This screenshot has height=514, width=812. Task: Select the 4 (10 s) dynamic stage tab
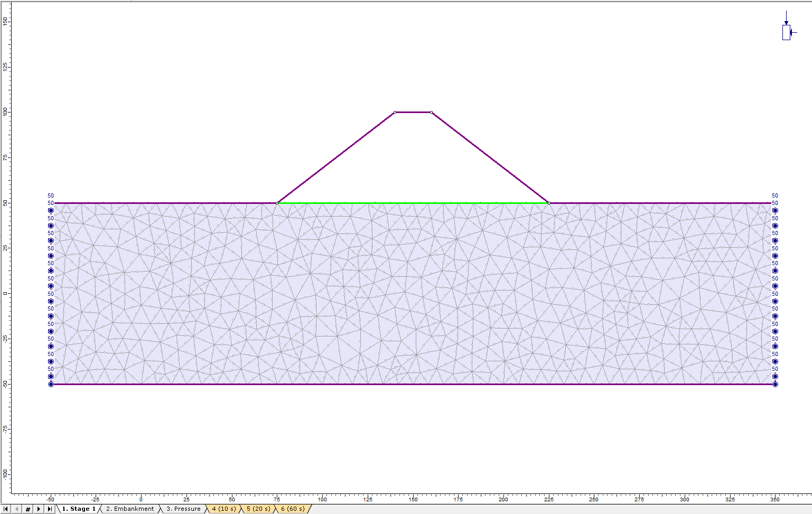point(224,509)
